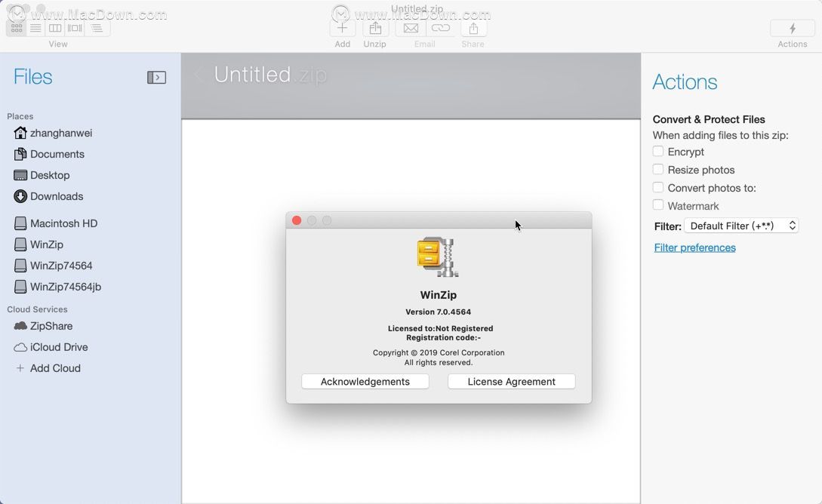Click the "Licensed to:Not Registered" text
Viewport: 822px width, 504px height.
440,328
